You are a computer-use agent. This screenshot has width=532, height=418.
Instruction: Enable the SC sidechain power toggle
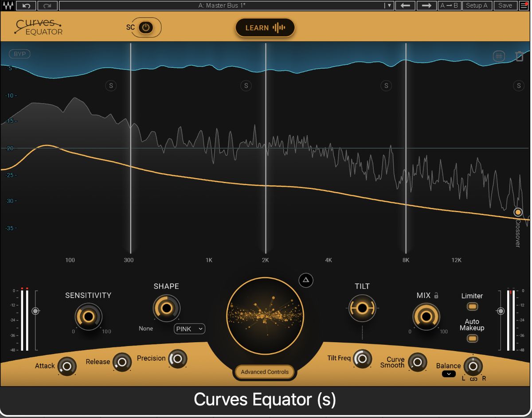click(x=147, y=27)
